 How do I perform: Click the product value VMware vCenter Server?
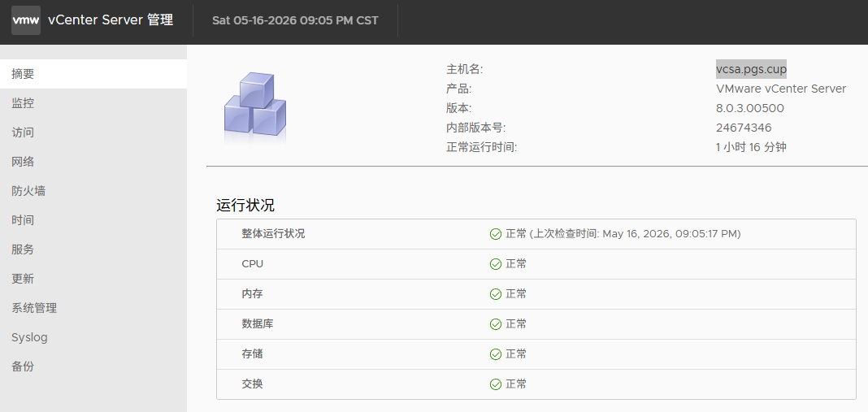(781, 89)
